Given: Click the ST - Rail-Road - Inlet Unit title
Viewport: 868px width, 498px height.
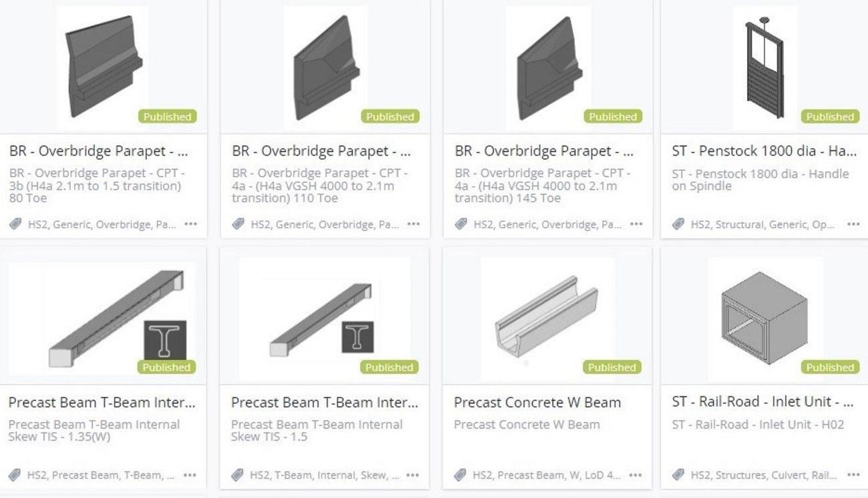Looking at the screenshot, I should pyautogui.click(x=763, y=403).
